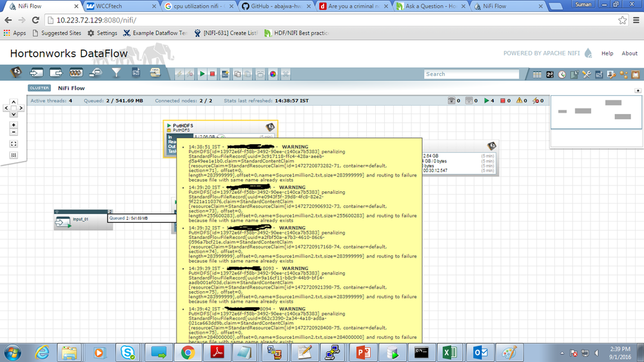Click the Group toolbar icon
Viewport: 644px width, 362px height.
tap(260, 74)
